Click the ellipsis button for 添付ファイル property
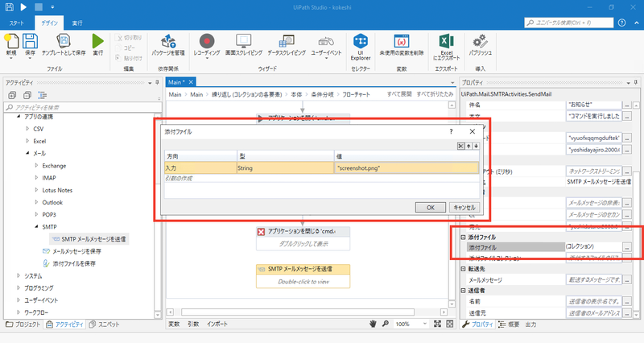 627,247
